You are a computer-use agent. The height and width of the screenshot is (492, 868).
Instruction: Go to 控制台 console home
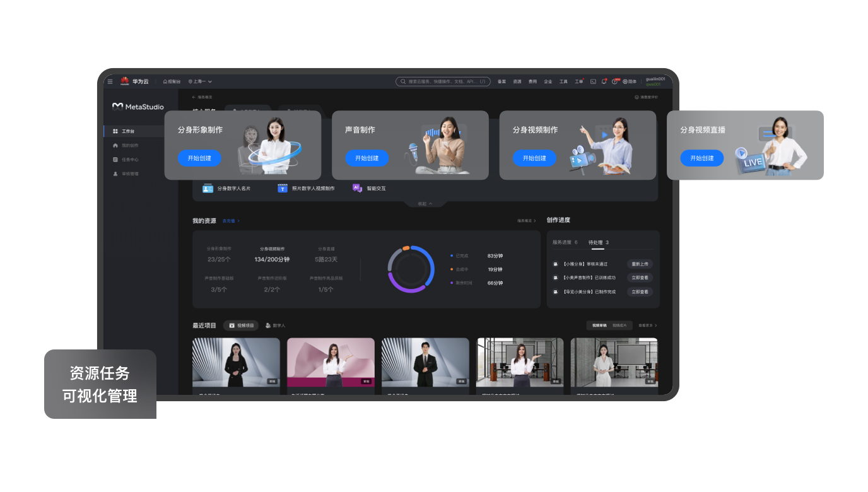pos(172,81)
